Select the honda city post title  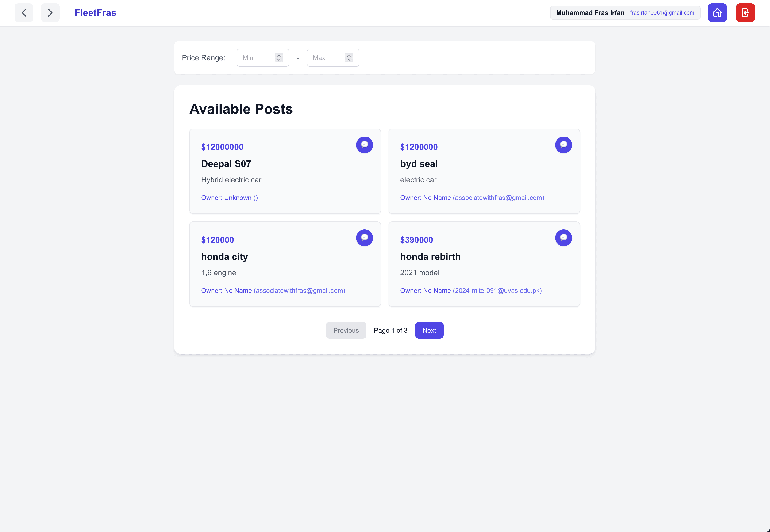(224, 257)
